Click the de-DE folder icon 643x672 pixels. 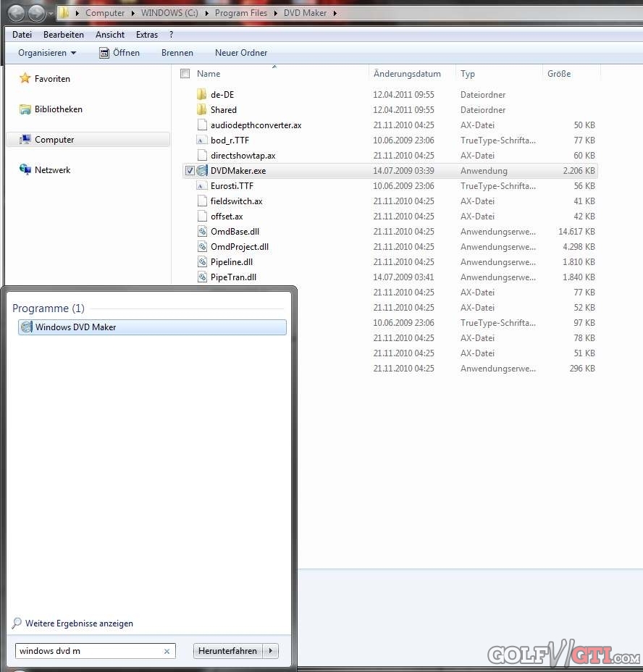(202, 94)
